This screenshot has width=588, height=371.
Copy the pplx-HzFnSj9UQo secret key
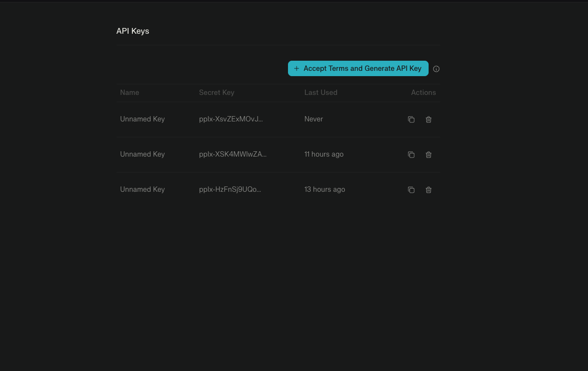tap(411, 189)
